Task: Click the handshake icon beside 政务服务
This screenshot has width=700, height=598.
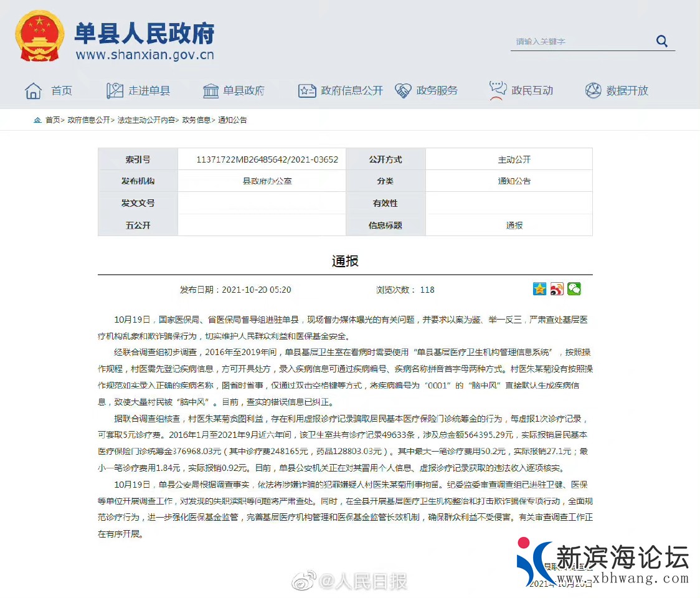Action: pos(404,91)
